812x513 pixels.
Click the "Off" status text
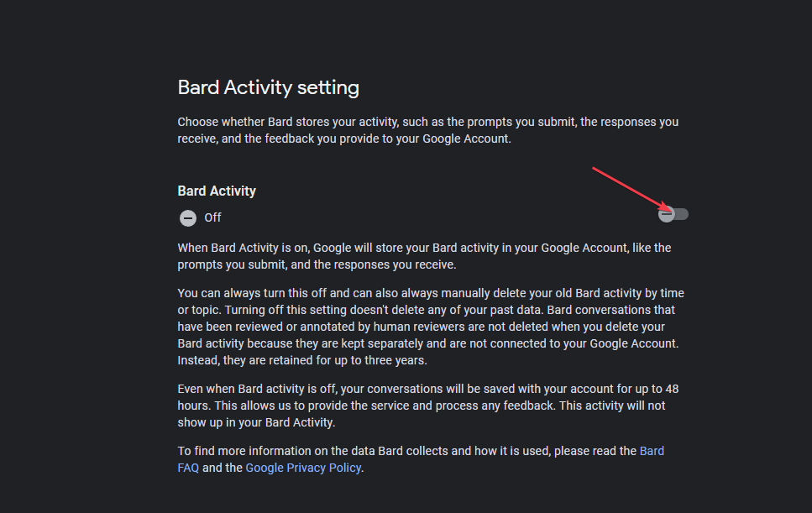(x=212, y=217)
